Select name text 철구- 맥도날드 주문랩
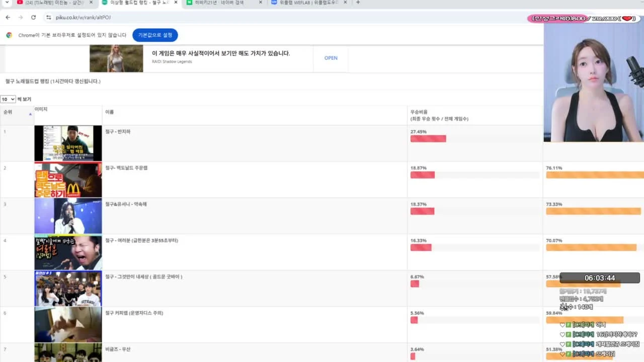This screenshot has width=644, height=362. point(126,168)
